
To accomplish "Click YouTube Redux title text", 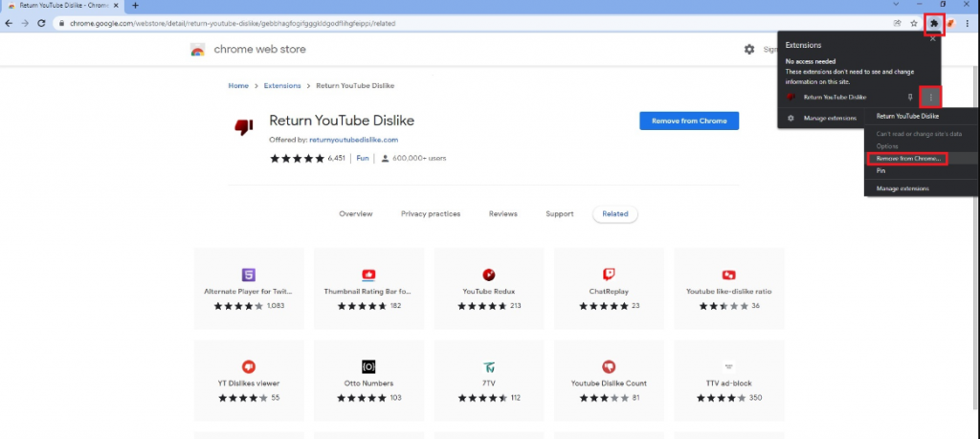I will (489, 292).
